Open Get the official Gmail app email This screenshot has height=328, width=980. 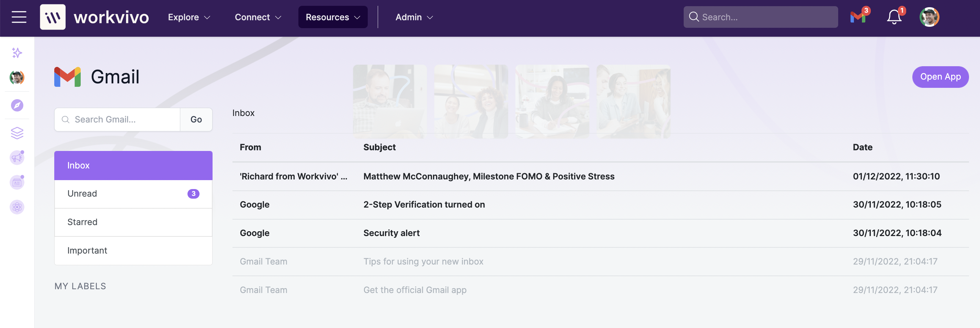click(600, 290)
